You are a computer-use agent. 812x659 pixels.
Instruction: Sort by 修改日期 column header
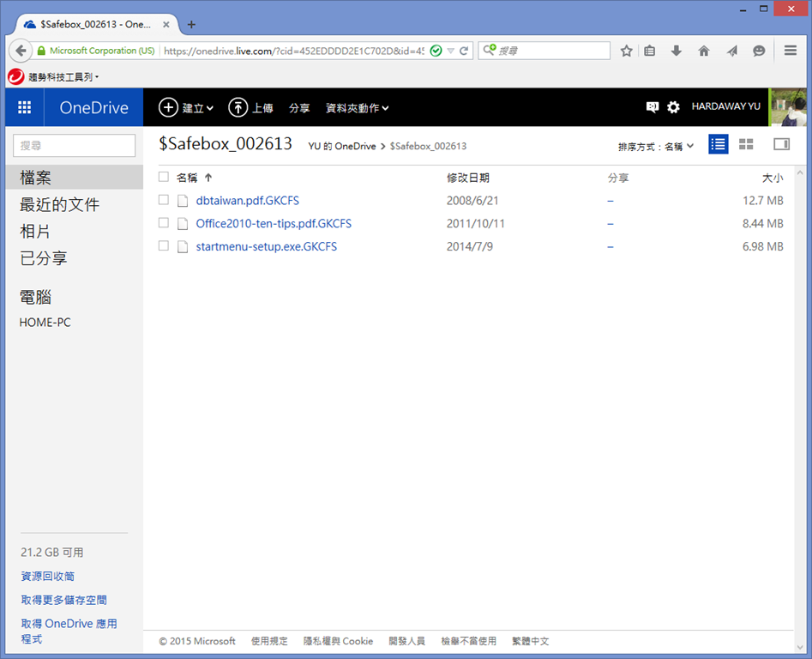(x=467, y=178)
